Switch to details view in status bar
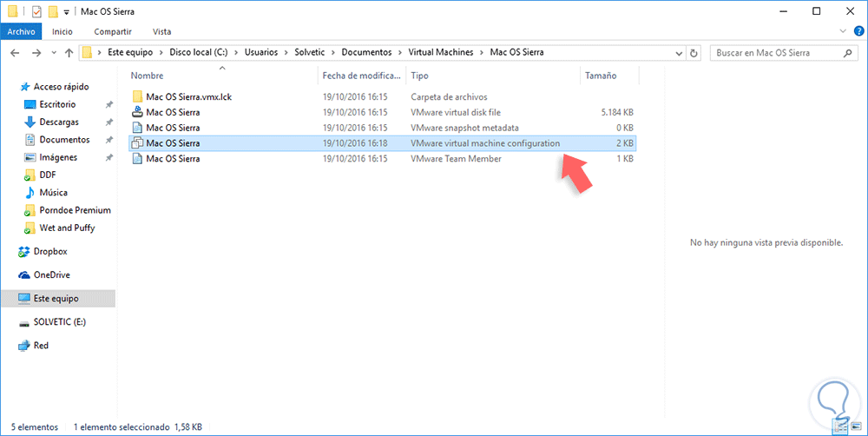This screenshot has height=436, width=868. 838,426
